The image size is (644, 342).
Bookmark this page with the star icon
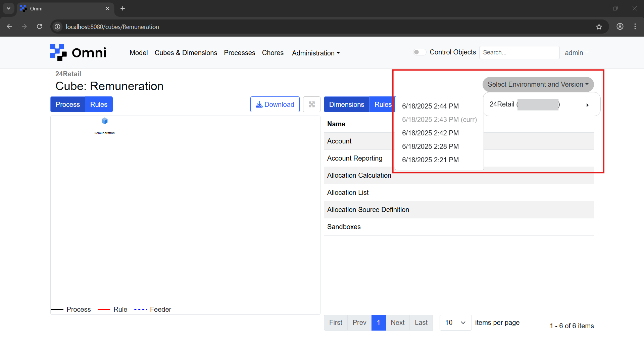[x=599, y=27]
